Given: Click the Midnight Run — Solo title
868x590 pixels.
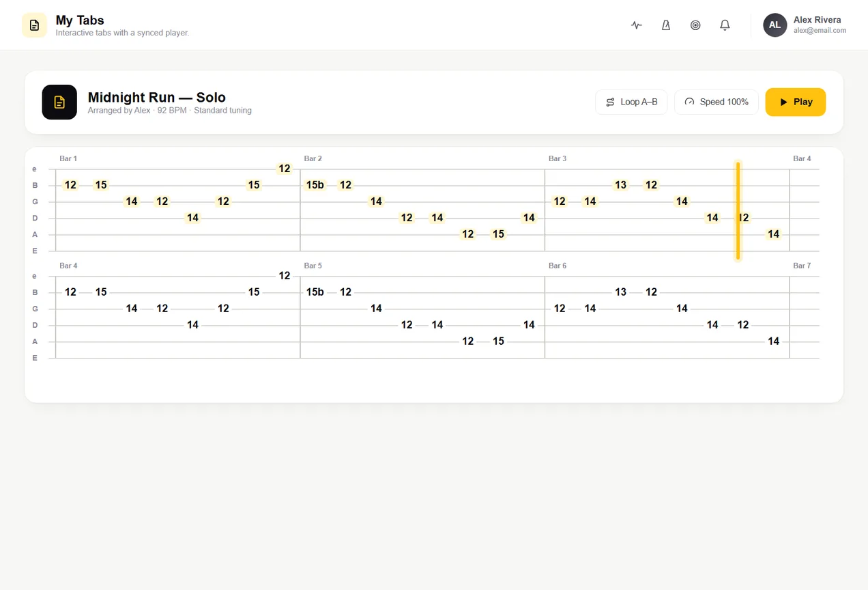Looking at the screenshot, I should (157, 97).
